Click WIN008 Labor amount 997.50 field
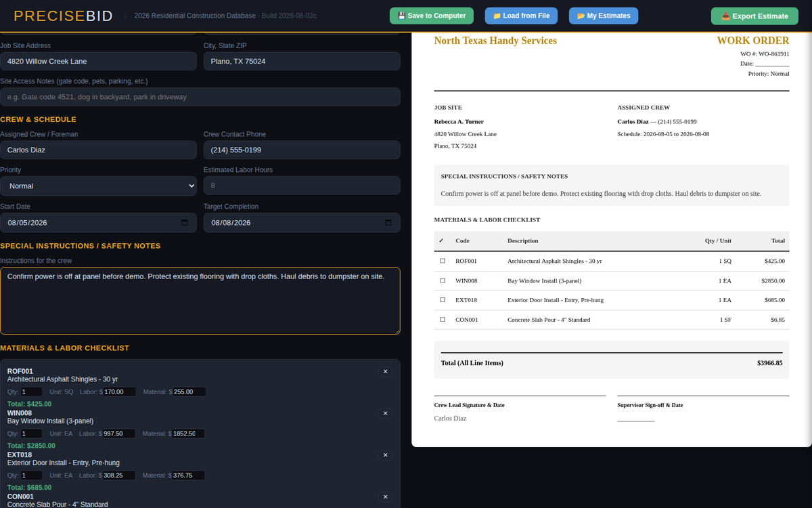 click(x=120, y=433)
